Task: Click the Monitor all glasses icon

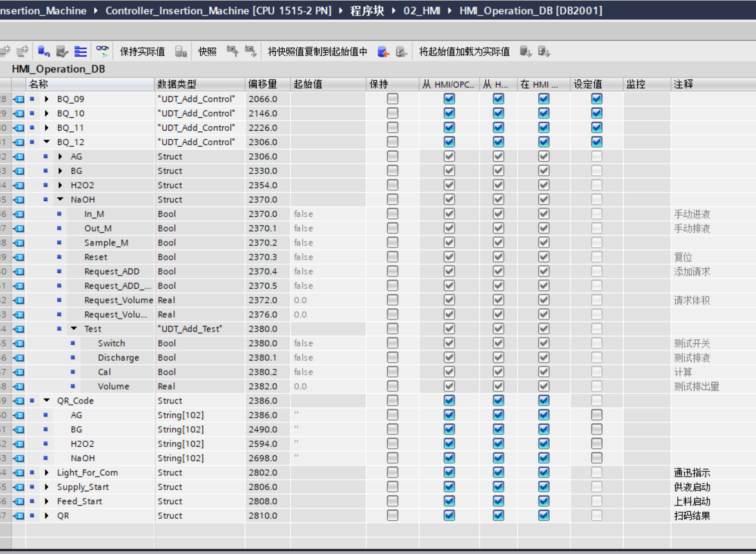Action: click(102, 51)
